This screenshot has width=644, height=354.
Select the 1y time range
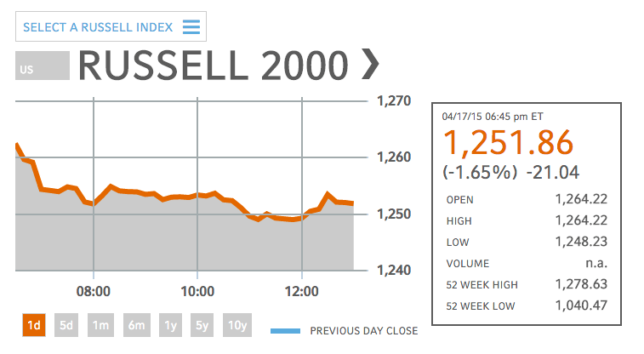tap(168, 325)
